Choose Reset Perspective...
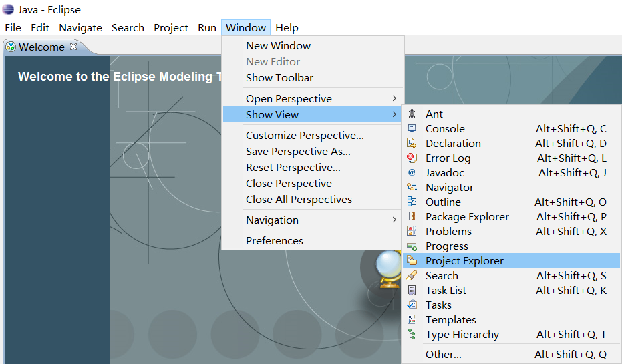Viewport: 622px width, 364px height. click(313, 168)
